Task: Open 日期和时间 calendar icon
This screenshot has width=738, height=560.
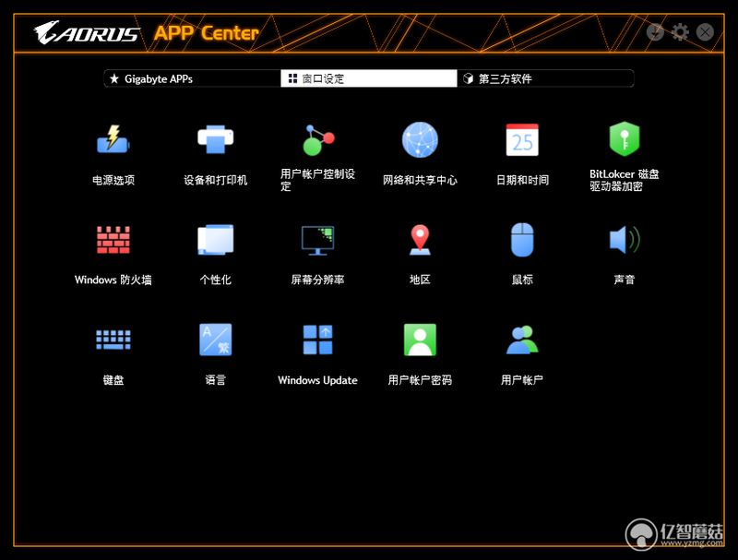Action: click(x=522, y=139)
